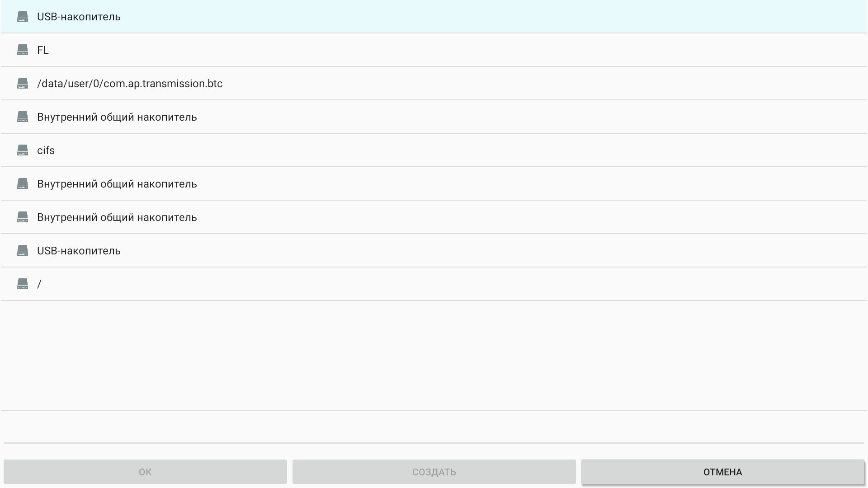The width and height of the screenshot is (868, 488).
Task: Click drive icon next to FL
Action: 22,50
